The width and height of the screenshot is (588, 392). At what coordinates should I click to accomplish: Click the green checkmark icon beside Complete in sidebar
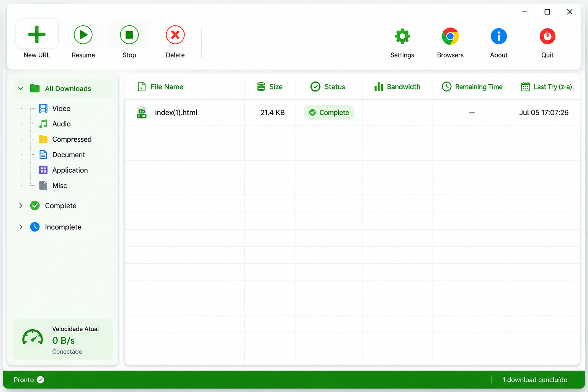(35, 206)
